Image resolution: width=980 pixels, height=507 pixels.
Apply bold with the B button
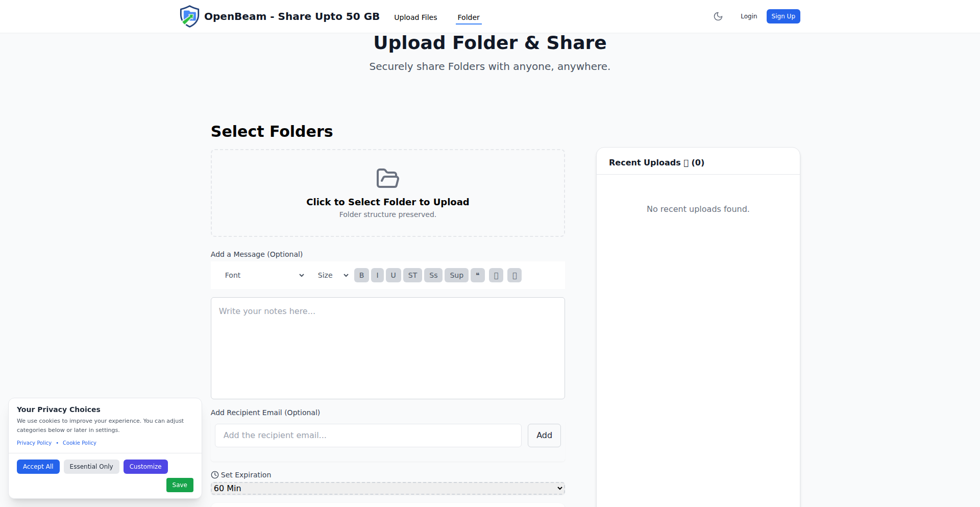[x=361, y=275]
